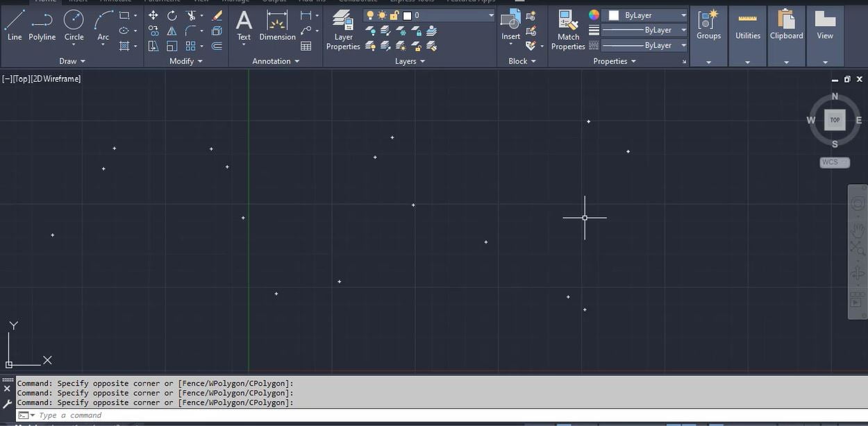Screen dimensions: 868x426
Task: Activate the Move command icon
Action: (x=153, y=15)
